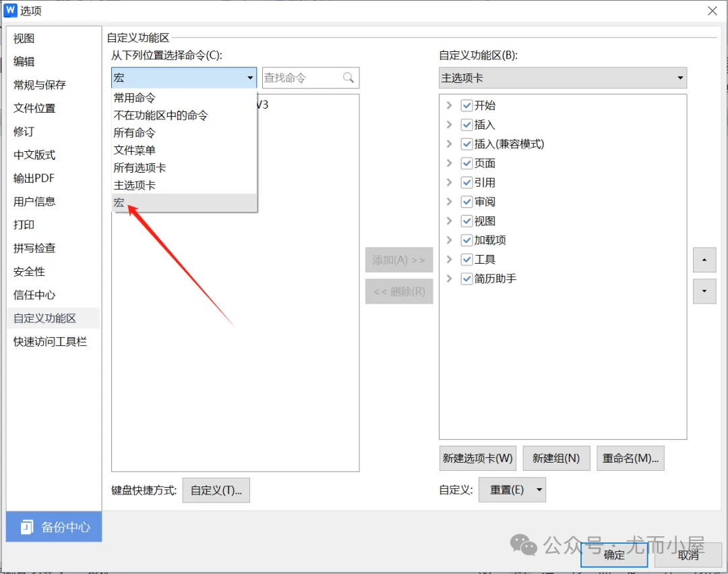This screenshot has height=574, width=728.
Task: Click the 取消 button
Action: click(x=688, y=555)
